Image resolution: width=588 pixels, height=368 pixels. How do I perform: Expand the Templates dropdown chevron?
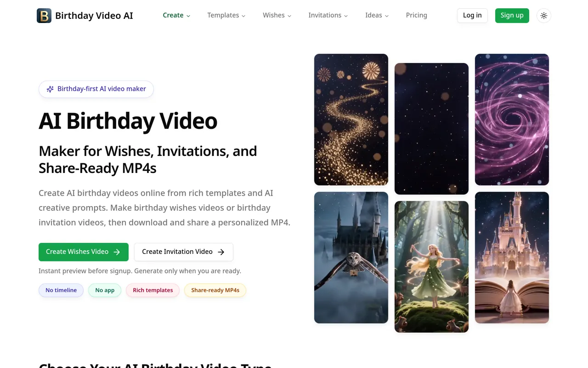click(x=243, y=16)
